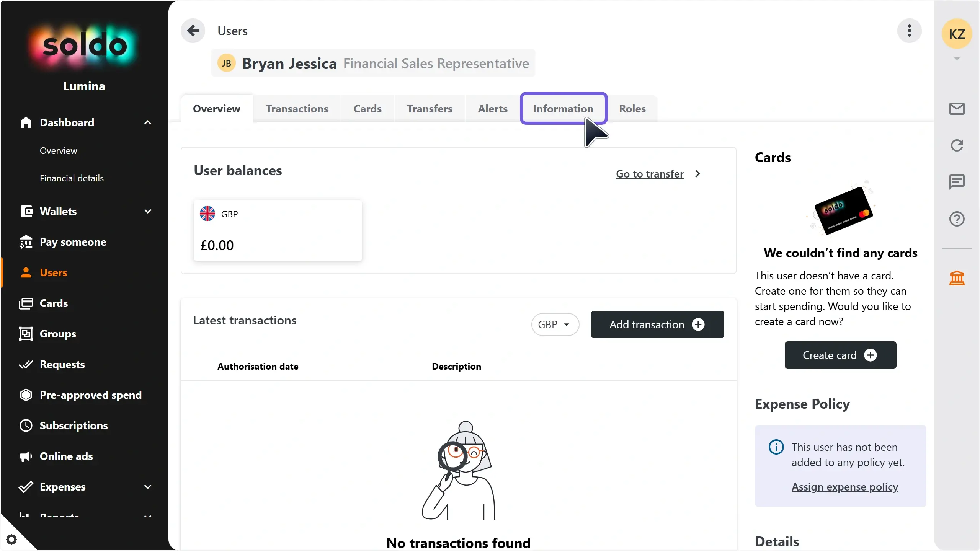Open the help question mark icon
Image resolution: width=980 pixels, height=551 pixels.
(957, 219)
